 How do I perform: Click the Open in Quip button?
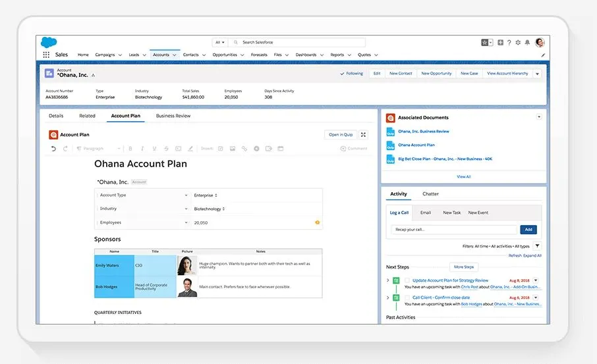[x=341, y=135]
